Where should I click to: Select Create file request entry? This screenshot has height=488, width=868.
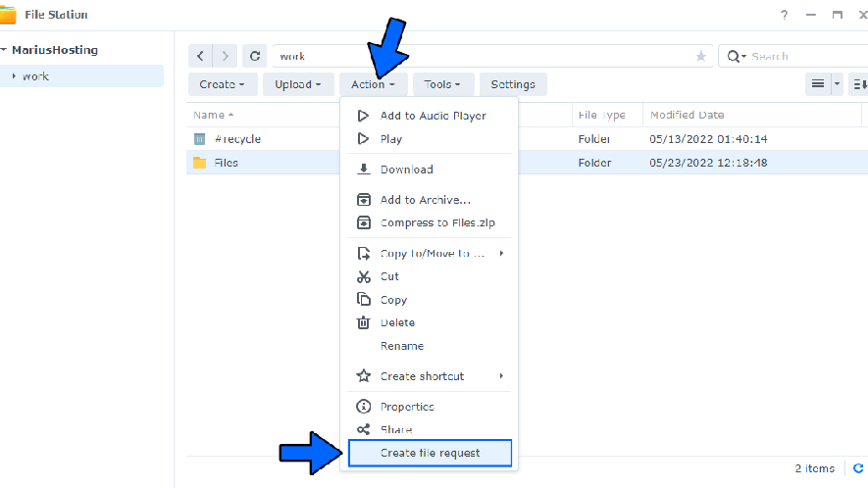430,453
